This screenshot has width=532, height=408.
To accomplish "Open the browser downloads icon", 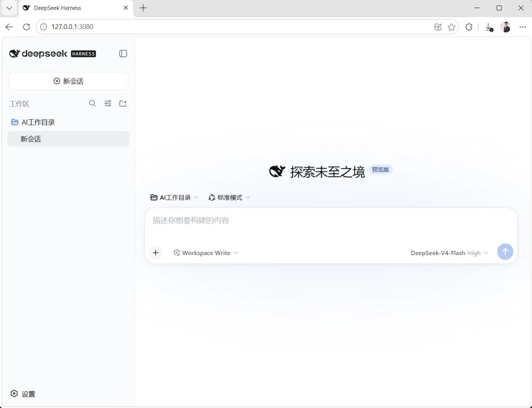I will click(489, 27).
